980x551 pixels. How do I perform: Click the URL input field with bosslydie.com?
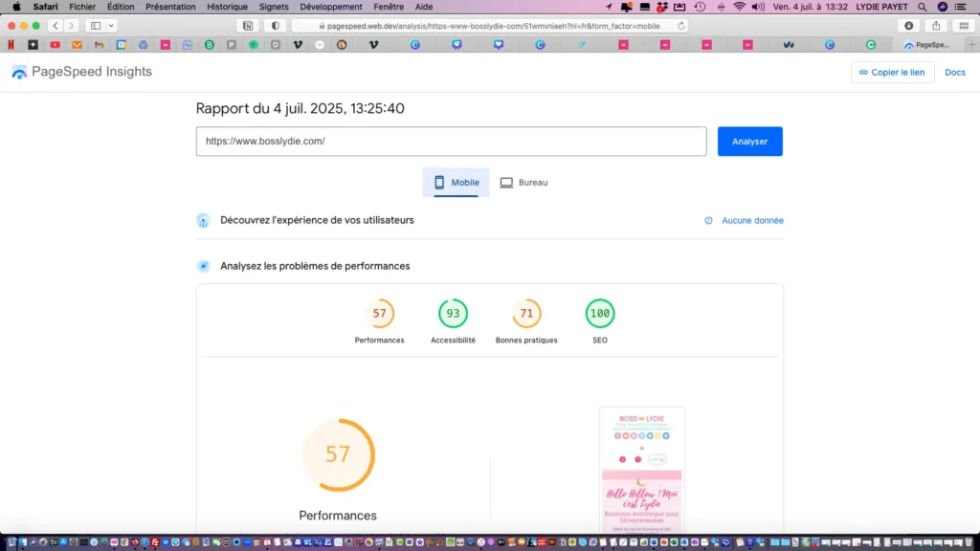(x=451, y=142)
